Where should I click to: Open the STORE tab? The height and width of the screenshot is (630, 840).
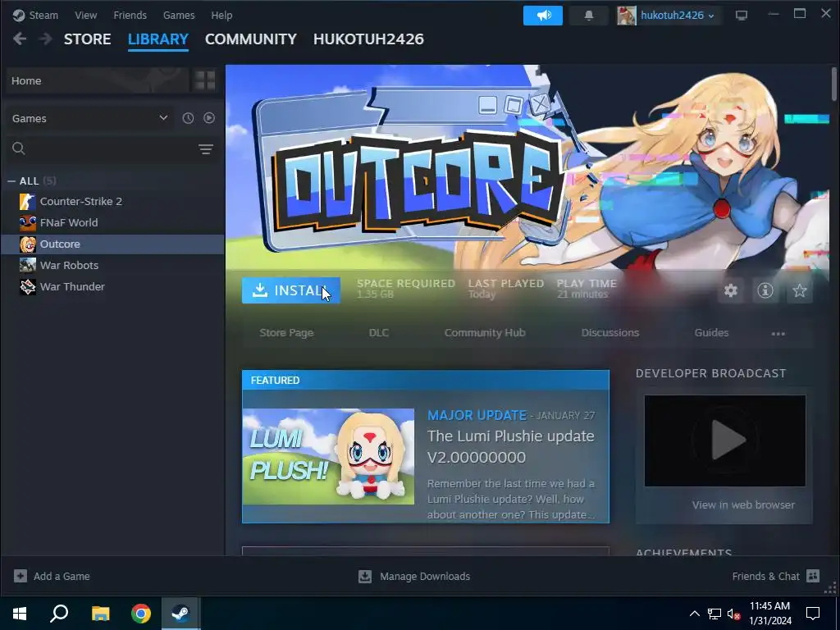(x=87, y=39)
